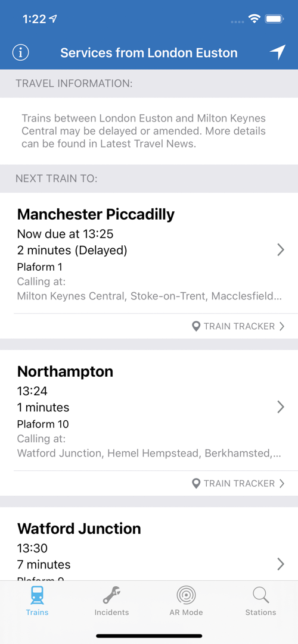Image resolution: width=298 pixels, height=644 pixels.
Task: Expand Northampton service details chevron
Action: (281, 407)
